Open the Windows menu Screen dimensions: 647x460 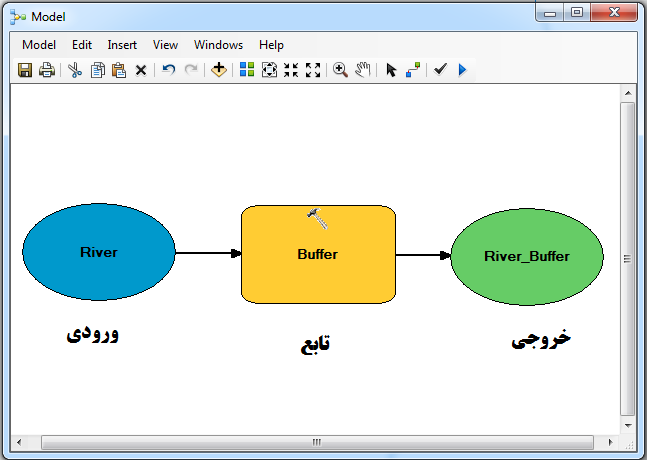click(218, 45)
